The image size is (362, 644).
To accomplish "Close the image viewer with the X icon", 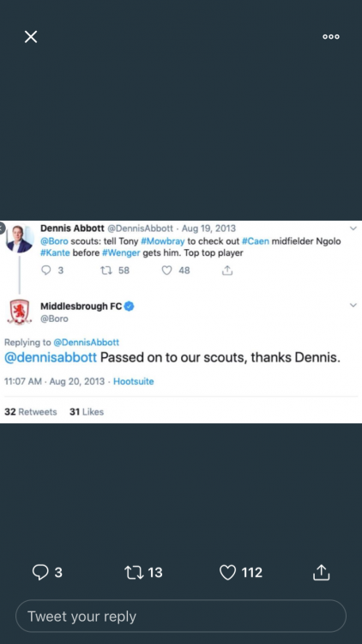I will coord(31,37).
